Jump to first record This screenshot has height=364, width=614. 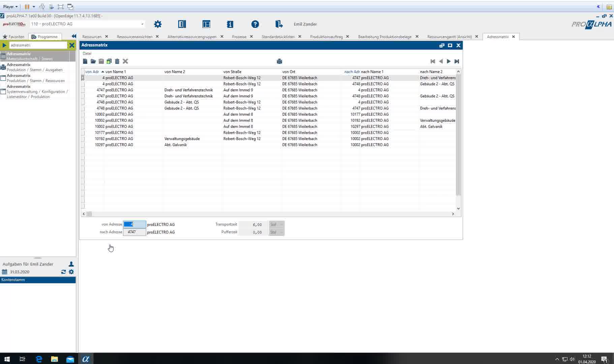pyautogui.click(x=433, y=61)
